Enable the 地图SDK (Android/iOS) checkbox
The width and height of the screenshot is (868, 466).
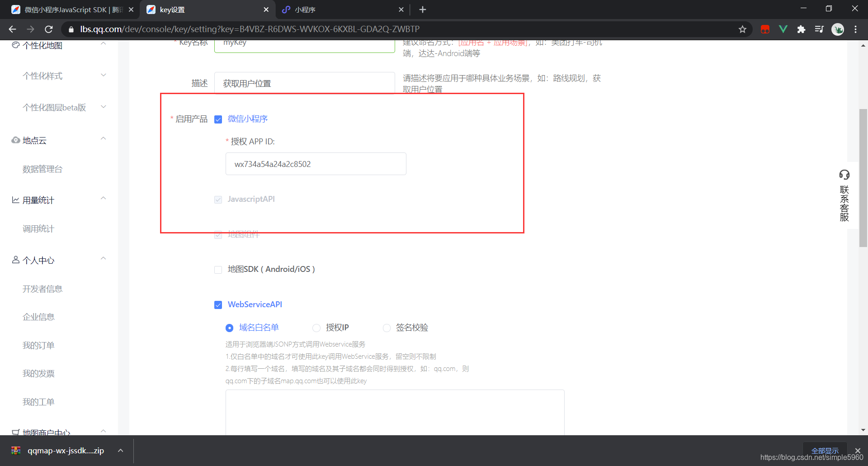(218, 270)
